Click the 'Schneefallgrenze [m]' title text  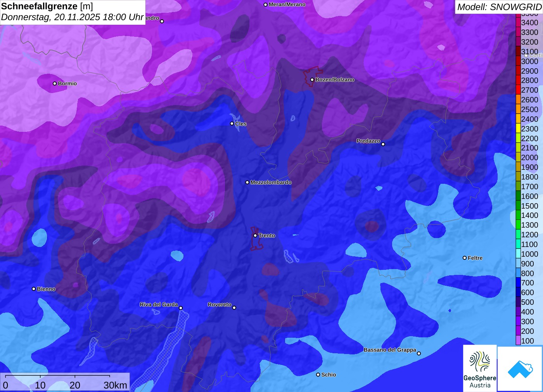point(47,6)
